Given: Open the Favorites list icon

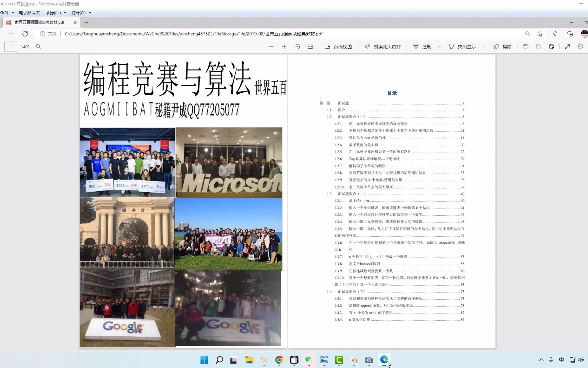Looking at the screenshot, I should pos(556,34).
